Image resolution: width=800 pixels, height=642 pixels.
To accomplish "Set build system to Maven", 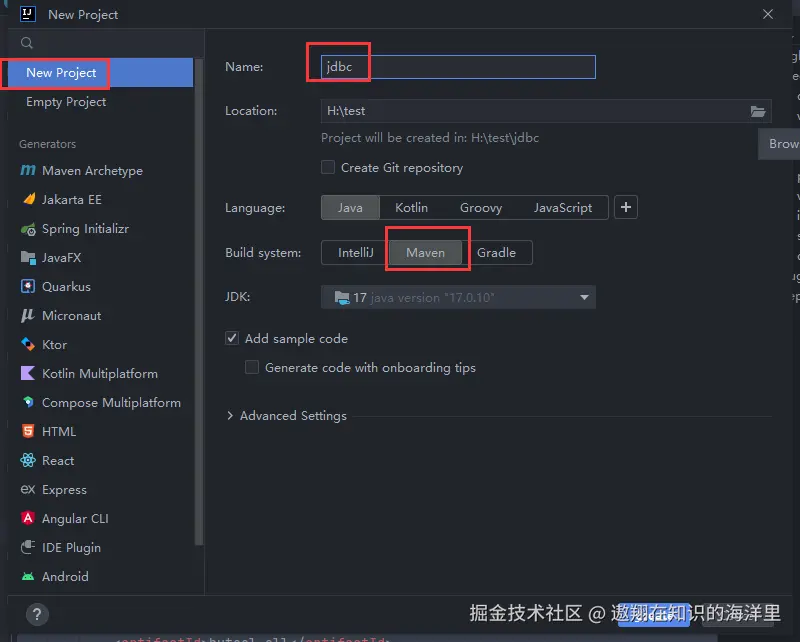I will (426, 253).
